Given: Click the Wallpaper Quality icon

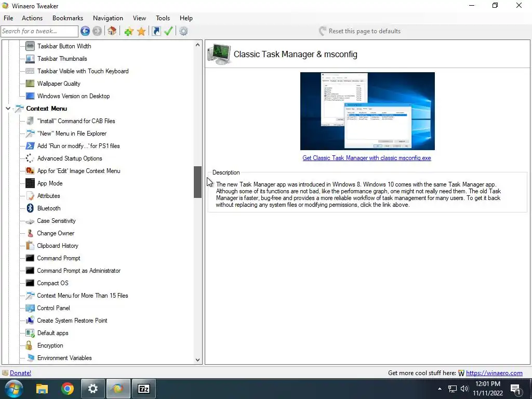Looking at the screenshot, I should (30, 84).
